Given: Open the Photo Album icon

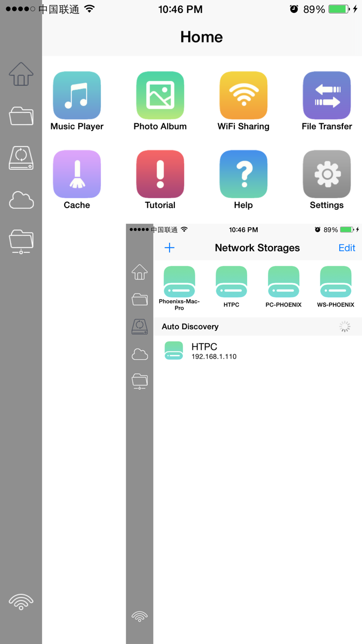Looking at the screenshot, I should pyautogui.click(x=160, y=95).
